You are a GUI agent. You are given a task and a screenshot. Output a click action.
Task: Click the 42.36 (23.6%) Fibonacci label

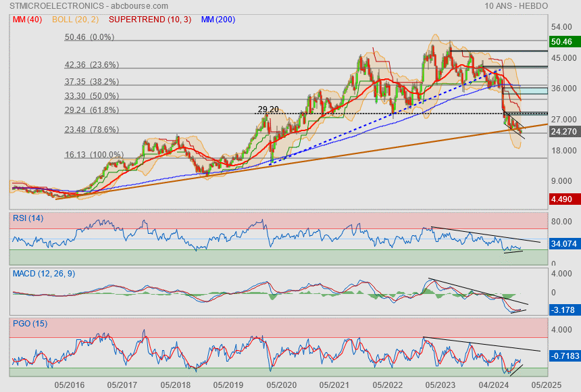point(92,65)
